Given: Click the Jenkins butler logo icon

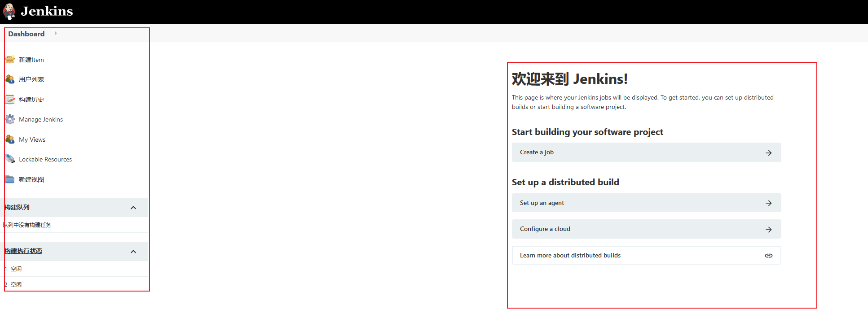Looking at the screenshot, I should pos(9,12).
